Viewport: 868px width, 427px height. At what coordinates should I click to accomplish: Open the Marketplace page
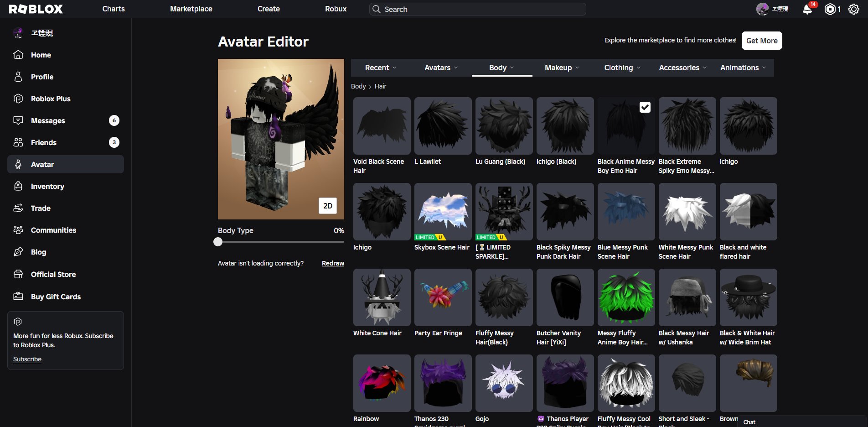[x=191, y=9]
